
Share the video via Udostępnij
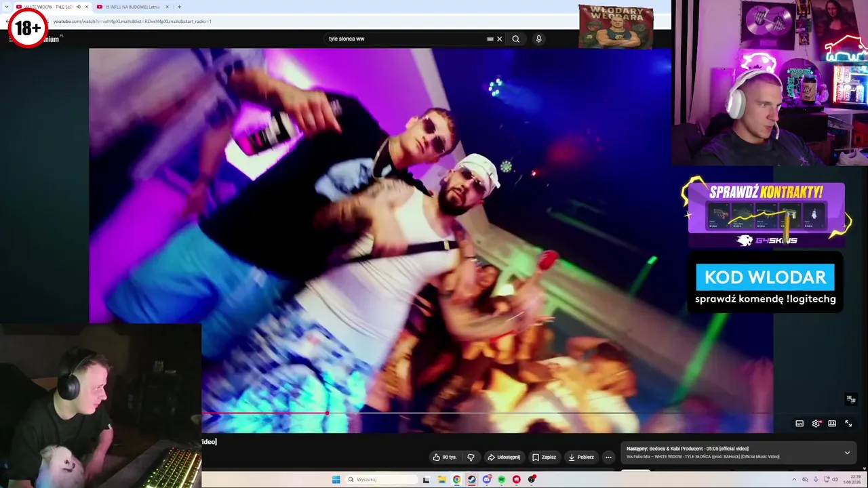pos(504,457)
